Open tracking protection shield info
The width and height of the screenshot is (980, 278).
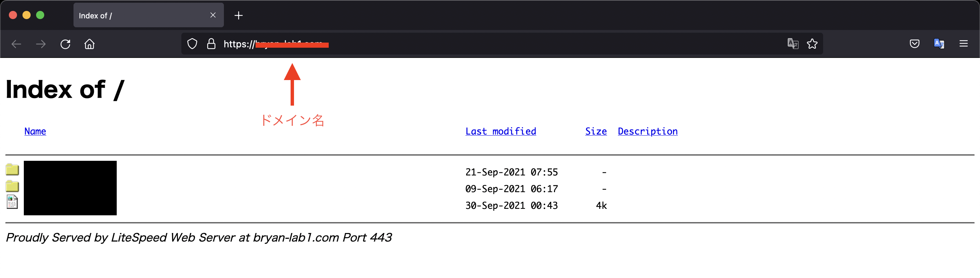[x=193, y=44]
